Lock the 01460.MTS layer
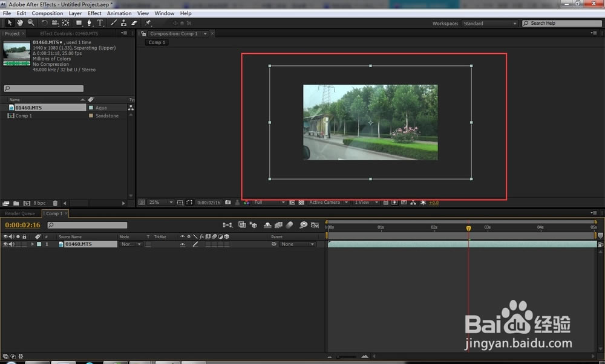 coord(24,244)
